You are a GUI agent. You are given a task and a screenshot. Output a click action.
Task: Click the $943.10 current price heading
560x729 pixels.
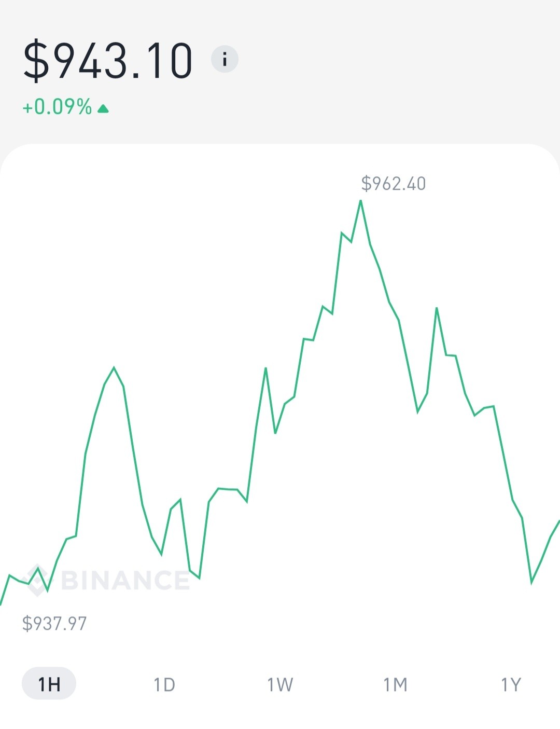108,61
